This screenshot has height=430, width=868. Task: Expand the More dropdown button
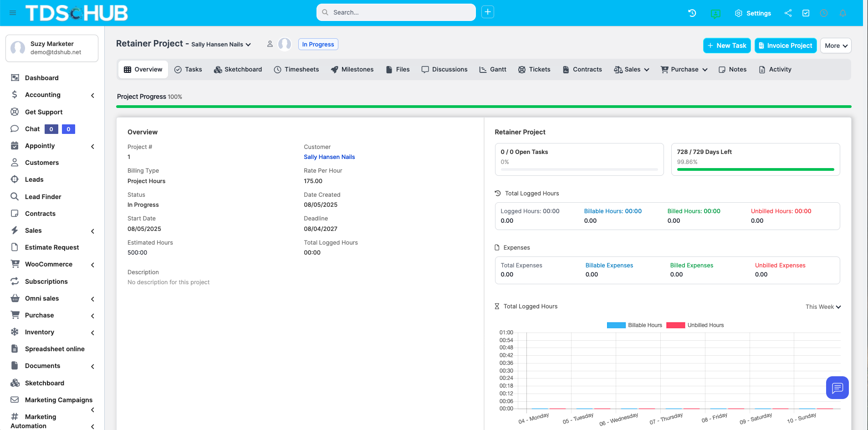click(835, 46)
